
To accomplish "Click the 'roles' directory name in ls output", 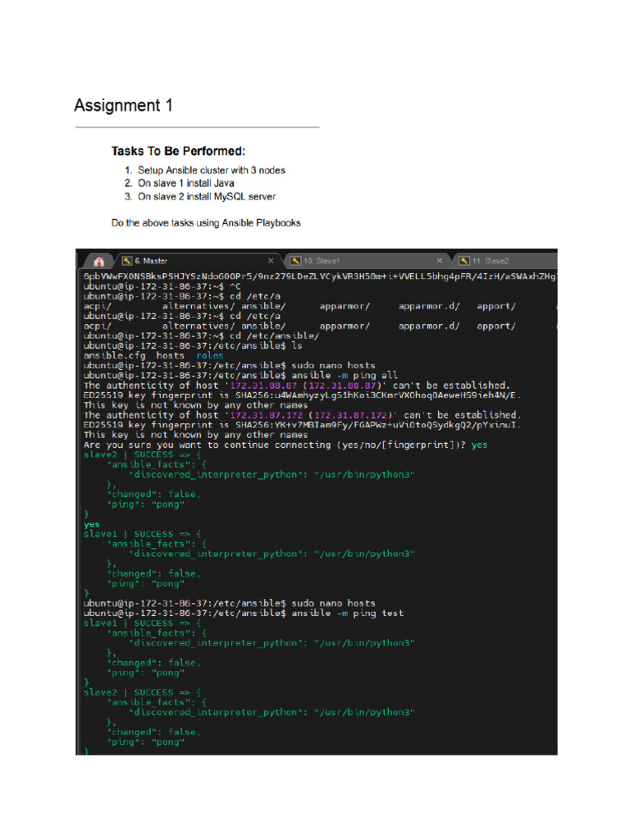I will point(209,356).
